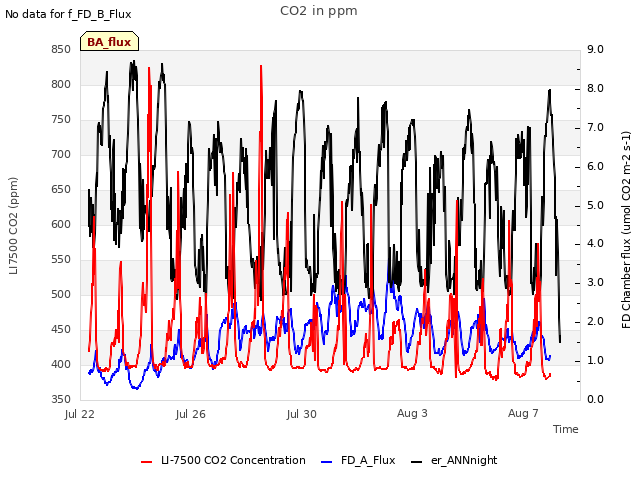640x480 pixels.
Task: Click the 800 left axis tick label
Action: point(61,85)
